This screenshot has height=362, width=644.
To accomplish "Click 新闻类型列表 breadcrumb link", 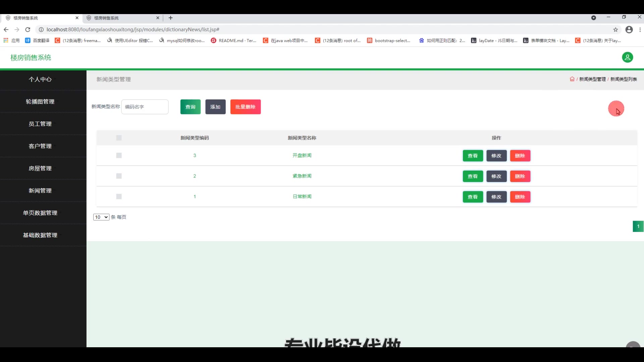I will pyautogui.click(x=624, y=79).
